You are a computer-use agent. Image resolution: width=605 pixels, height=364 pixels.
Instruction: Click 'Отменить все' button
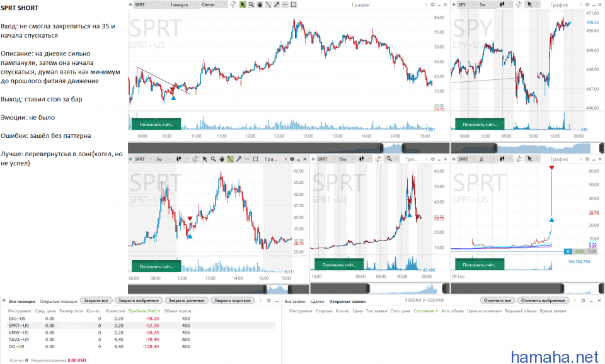click(497, 300)
